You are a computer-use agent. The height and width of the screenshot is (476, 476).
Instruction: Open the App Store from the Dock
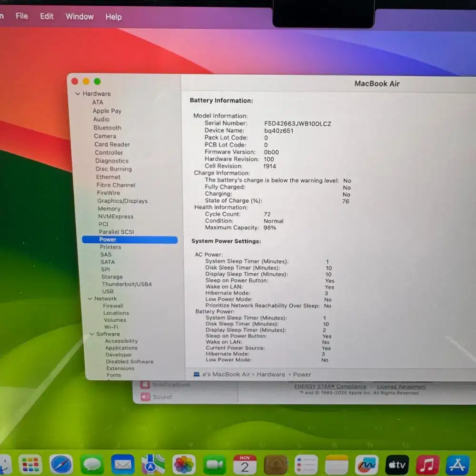pyautogui.click(x=458, y=463)
